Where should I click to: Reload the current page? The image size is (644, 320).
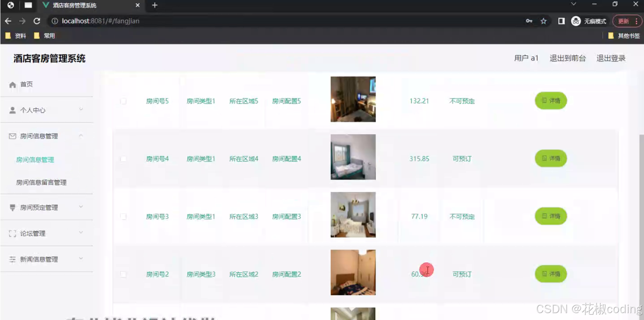pyautogui.click(x=37, y=21)
